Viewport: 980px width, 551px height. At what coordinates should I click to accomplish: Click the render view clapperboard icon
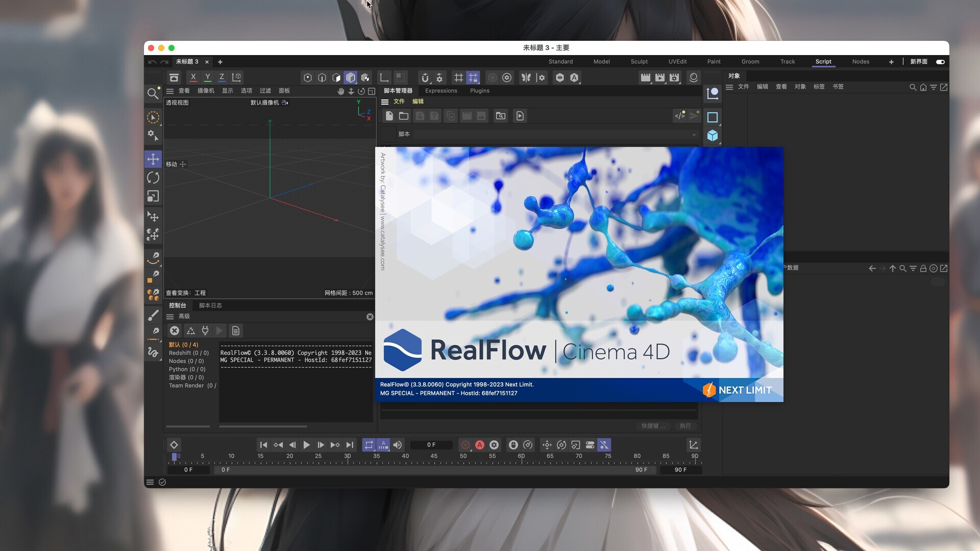point(646,78)
